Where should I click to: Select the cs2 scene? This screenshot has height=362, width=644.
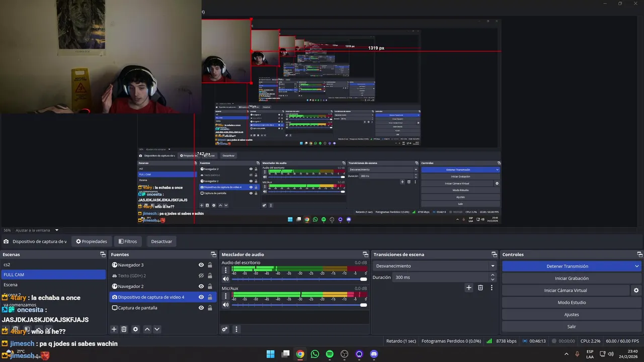pyautogui.click(x=53, y=264)
